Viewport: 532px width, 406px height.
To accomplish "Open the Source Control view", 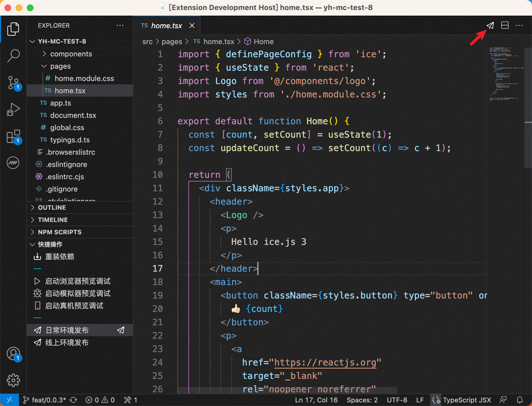I will (x=13, y=82).
